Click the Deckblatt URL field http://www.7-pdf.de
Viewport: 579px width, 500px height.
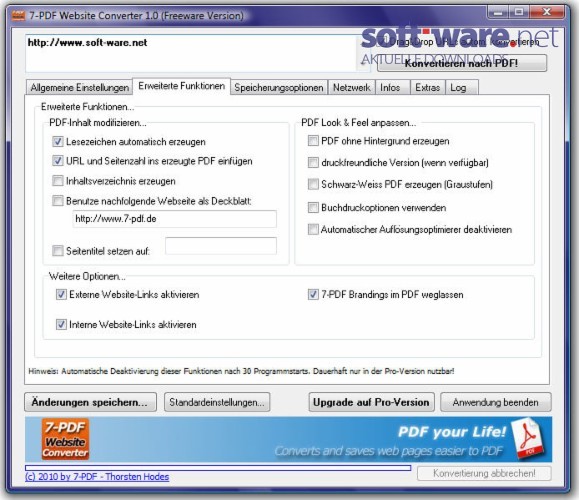tap(174, 219)
